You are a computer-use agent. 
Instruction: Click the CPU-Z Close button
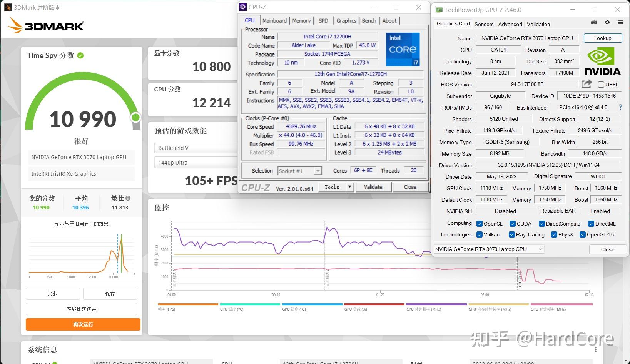[x=410, y=187]
